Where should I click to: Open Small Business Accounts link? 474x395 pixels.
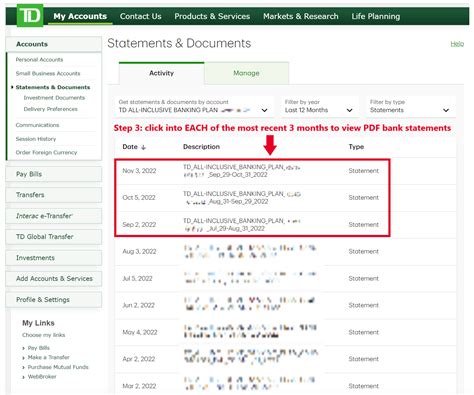tap(48, 73)
